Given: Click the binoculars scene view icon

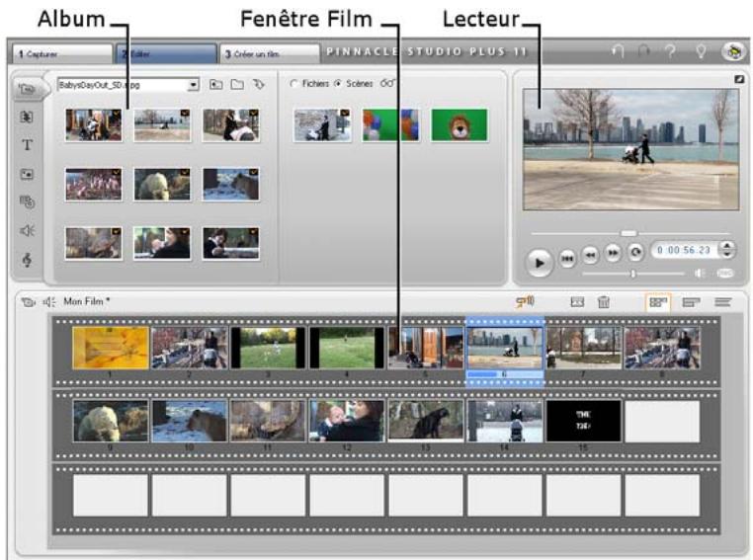Looking at the screenshot, I should coord(387,84).
